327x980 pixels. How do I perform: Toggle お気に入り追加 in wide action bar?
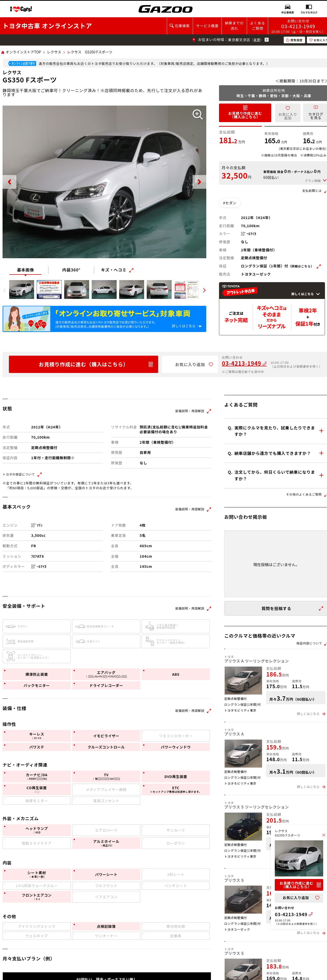point(190,365)
